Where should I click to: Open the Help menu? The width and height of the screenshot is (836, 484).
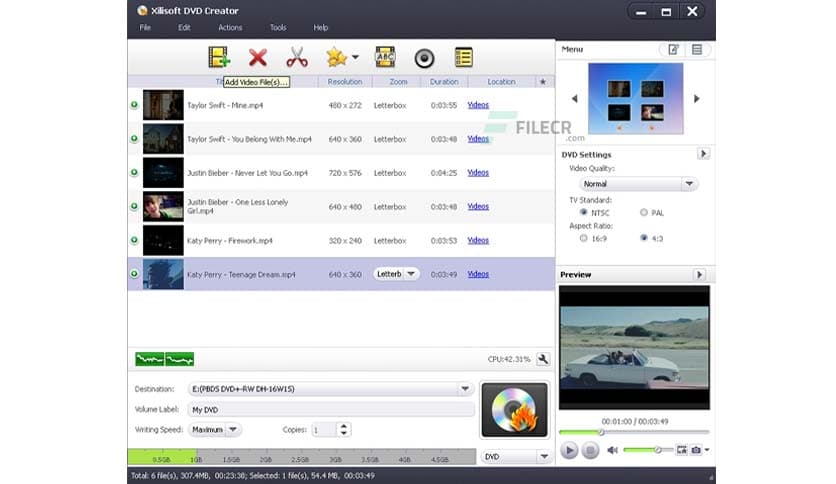point(320,28)
